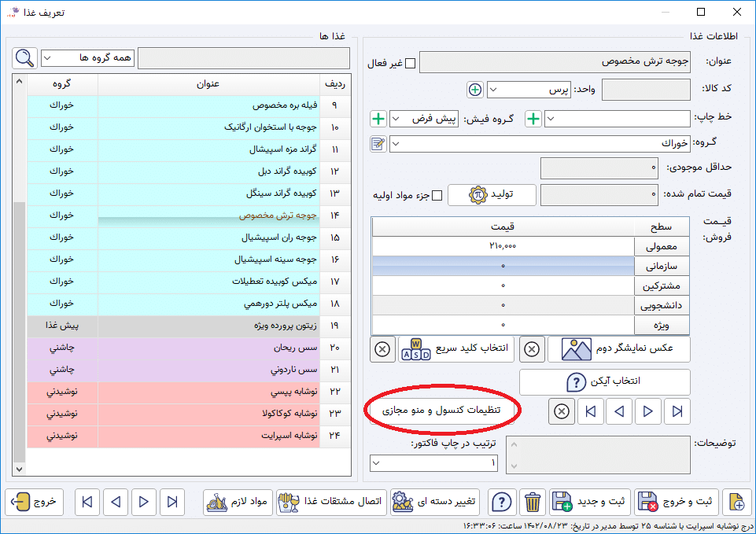
Task: Click the group (گروه) column header
Action: tap(62, 84)
